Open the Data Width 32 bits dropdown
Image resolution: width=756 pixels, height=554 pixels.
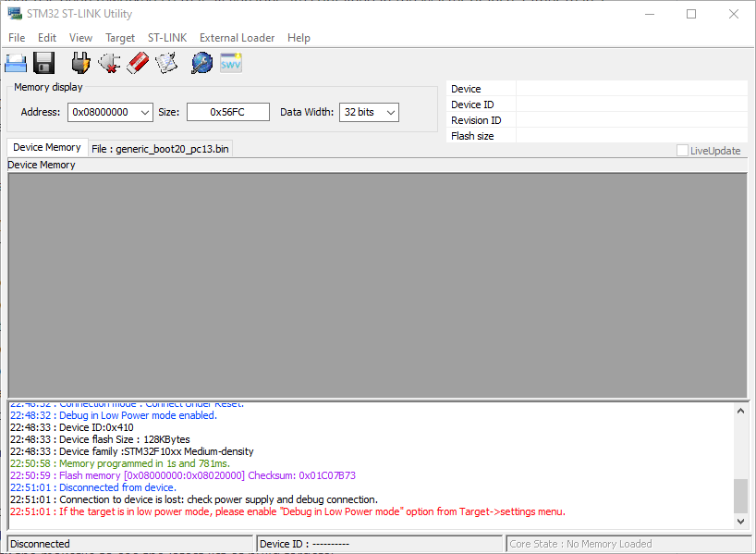point(369,113)
